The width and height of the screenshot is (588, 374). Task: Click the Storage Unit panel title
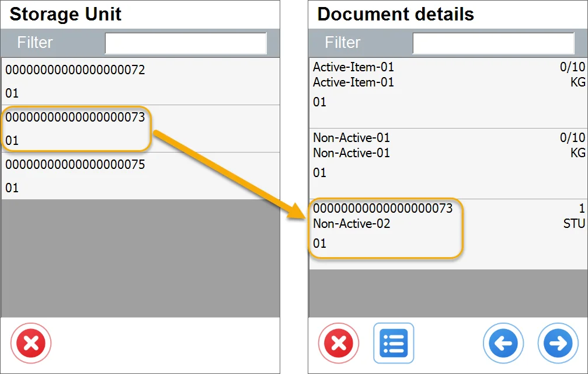(x=65, y=14)
